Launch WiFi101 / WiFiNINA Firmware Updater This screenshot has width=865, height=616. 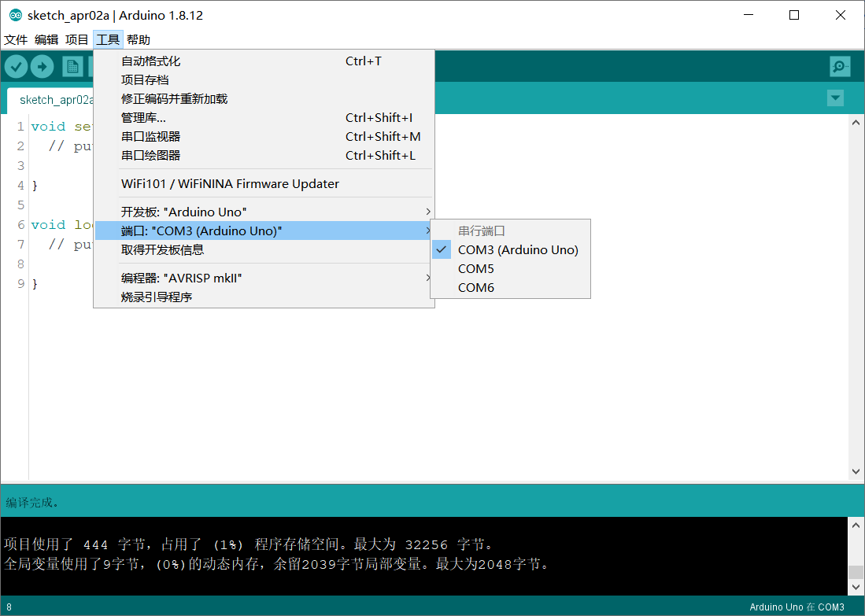(228, 183)
